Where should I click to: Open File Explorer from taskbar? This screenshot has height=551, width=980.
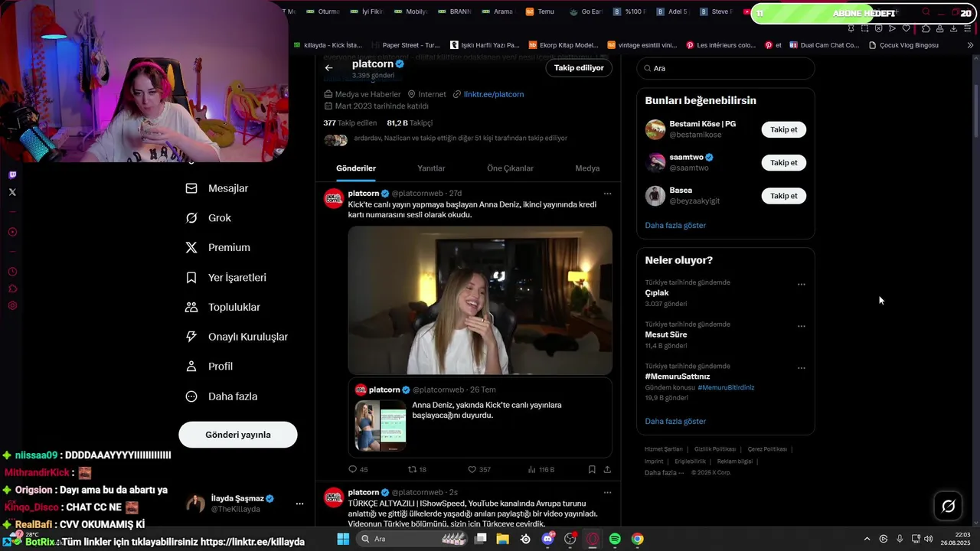[x=503, y=539]
